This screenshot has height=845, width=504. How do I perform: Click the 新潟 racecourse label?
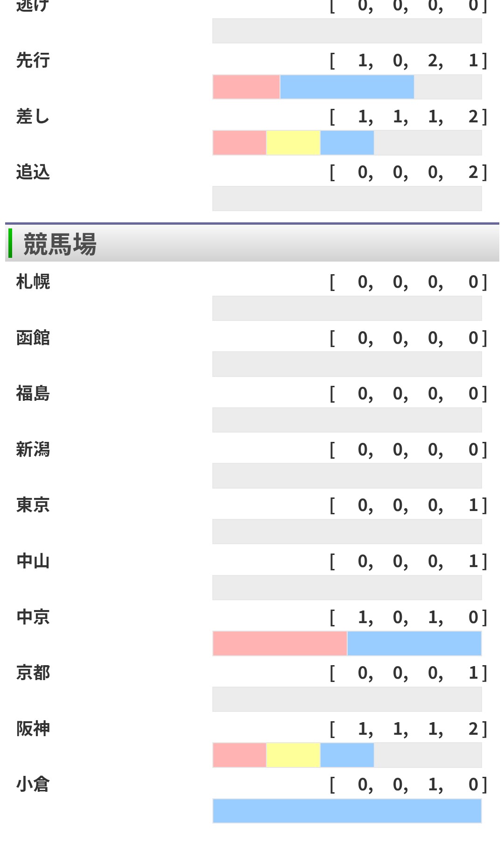(33, 449)
